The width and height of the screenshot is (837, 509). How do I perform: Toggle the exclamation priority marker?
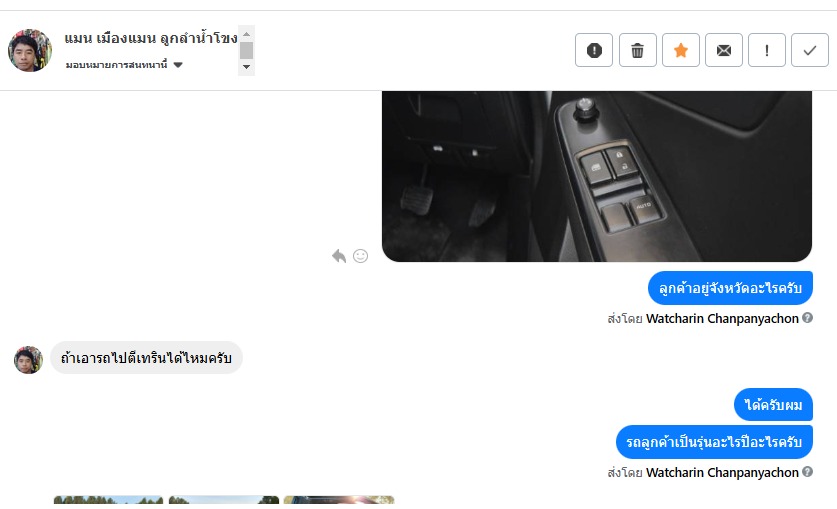tap(767, 50)
